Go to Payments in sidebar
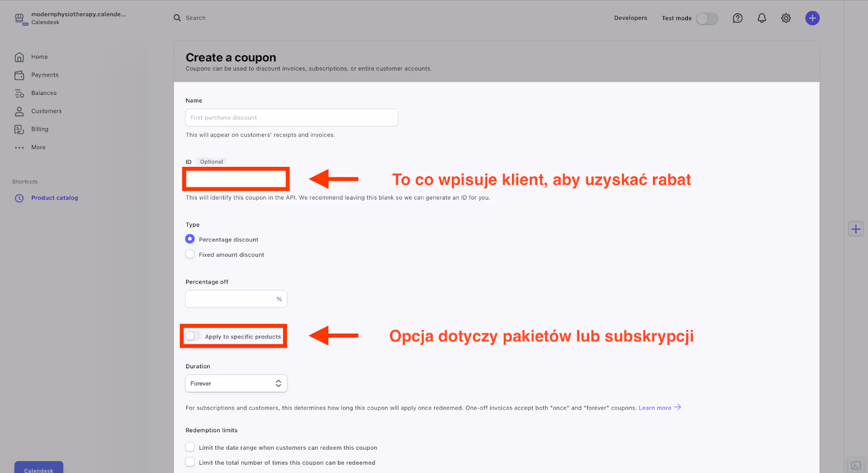 pos(44,75)
